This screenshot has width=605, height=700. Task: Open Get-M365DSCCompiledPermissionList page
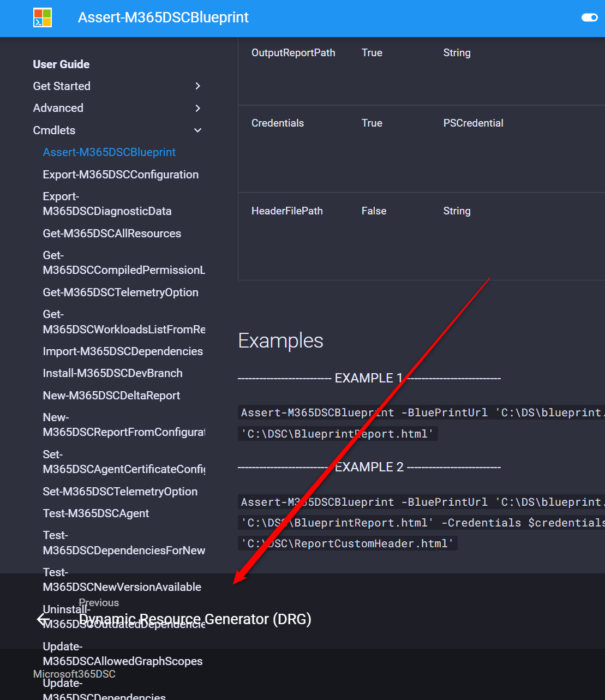[x=124, y=262]
